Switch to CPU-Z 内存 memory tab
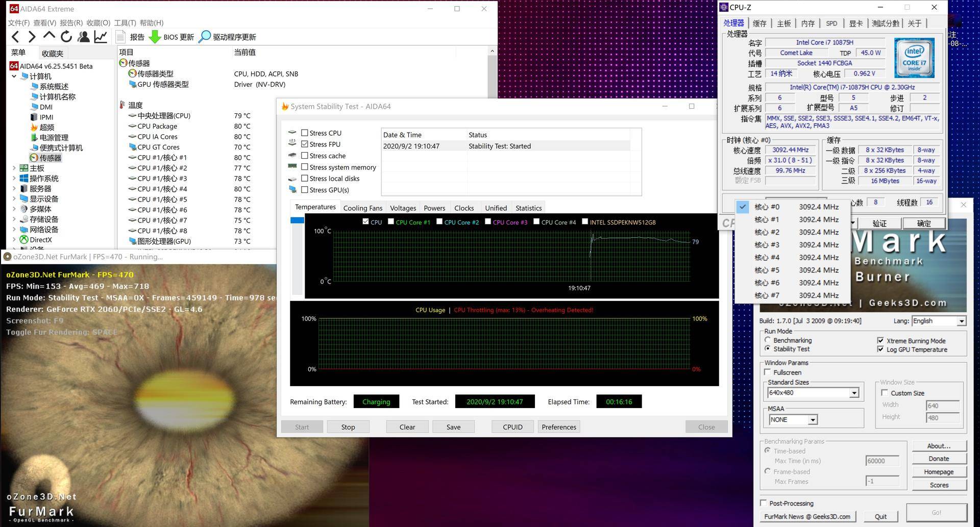Viewport: 980px width, 527px height. 808,23
